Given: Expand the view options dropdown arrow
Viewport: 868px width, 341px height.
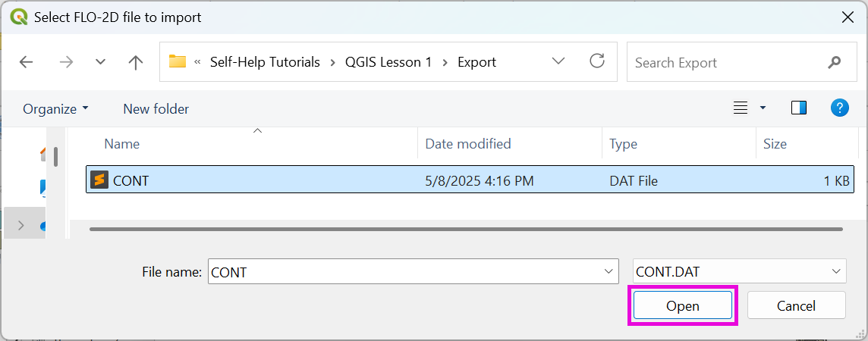Looking at the screenshot, I should pos(763,108).
